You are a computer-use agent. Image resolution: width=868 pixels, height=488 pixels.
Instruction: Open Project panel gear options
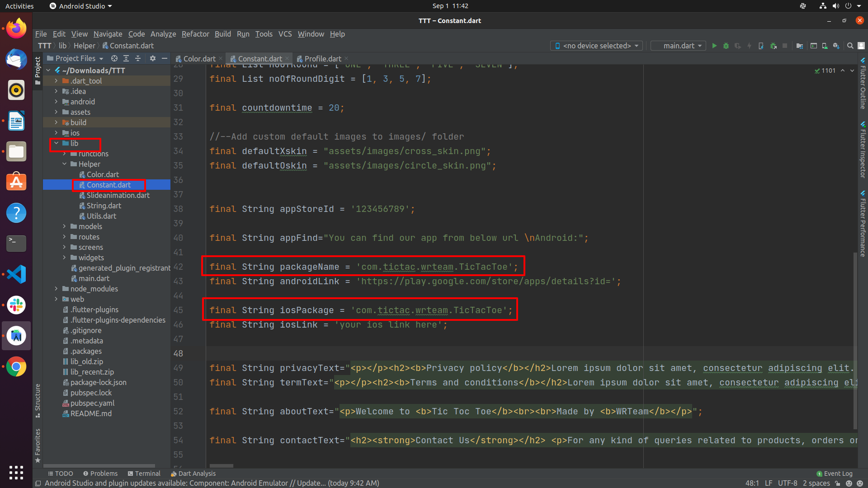click(x=153, y=58)
